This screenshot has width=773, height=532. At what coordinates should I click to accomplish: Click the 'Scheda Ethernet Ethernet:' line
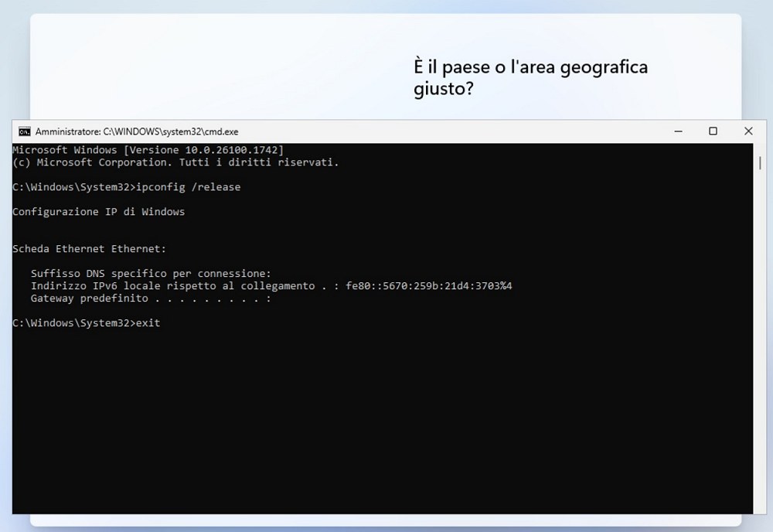pos(89,249)
